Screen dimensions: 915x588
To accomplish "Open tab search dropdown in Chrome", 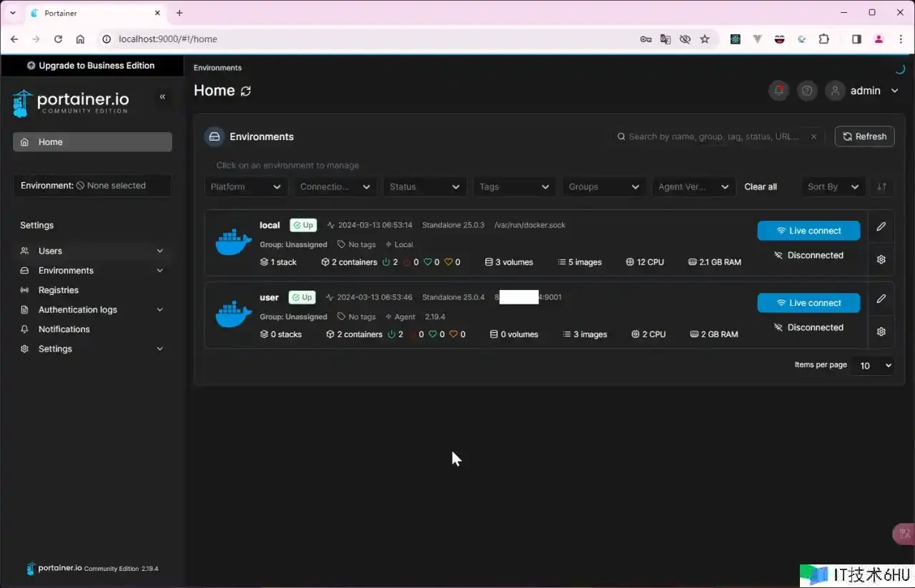I will click(13, 13).
